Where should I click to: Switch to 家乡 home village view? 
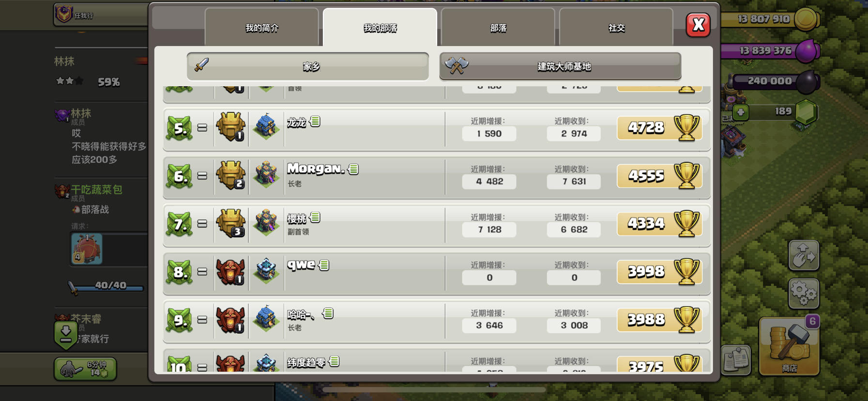(308, 66)
